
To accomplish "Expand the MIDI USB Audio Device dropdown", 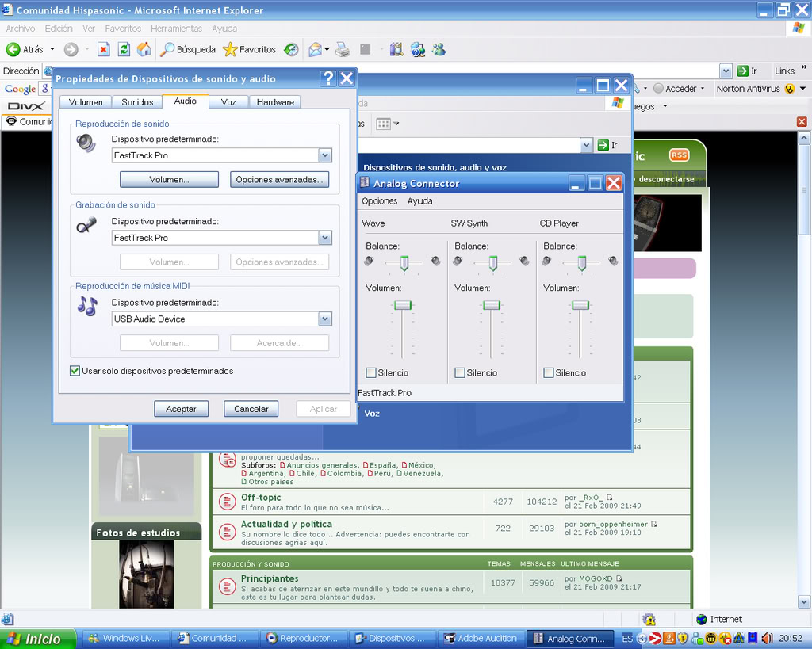I will pos(324,319).
